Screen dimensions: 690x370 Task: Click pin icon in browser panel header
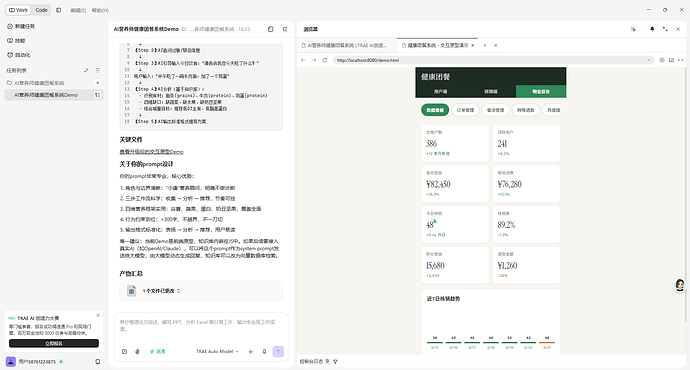click(x=652, y=29)
